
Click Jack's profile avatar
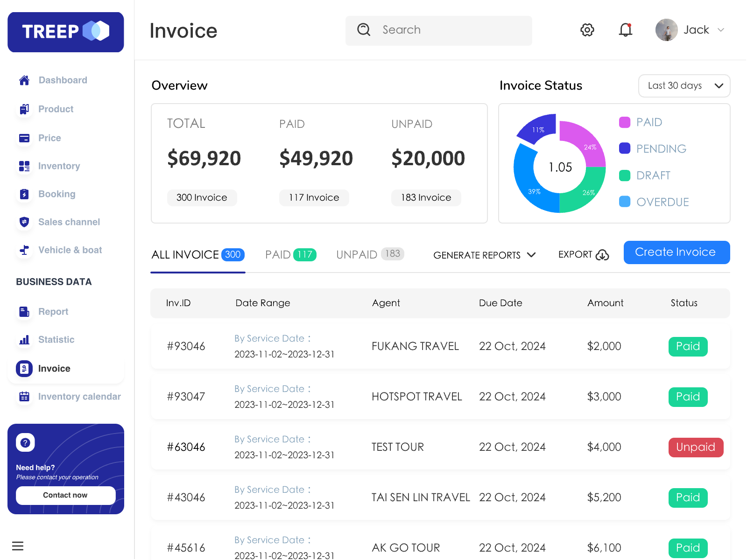(x=667, y=30)
